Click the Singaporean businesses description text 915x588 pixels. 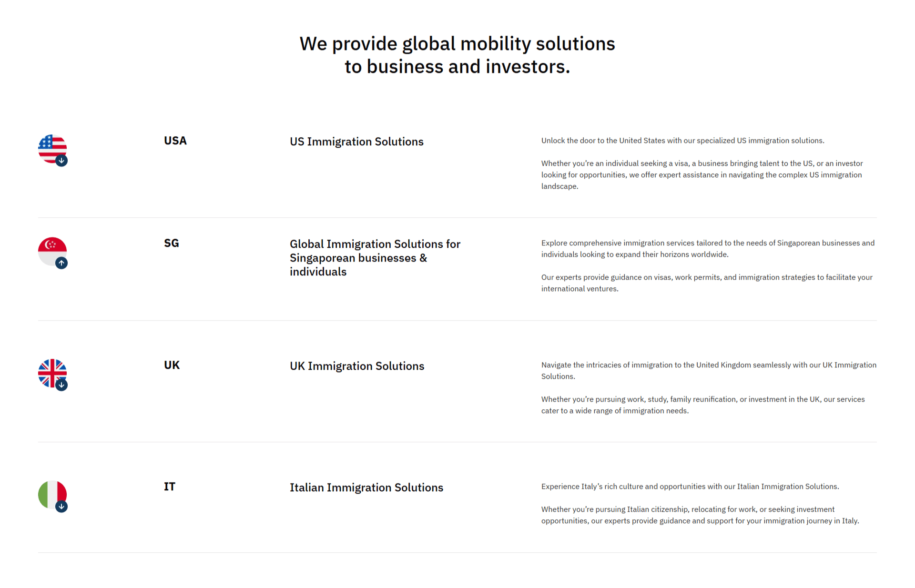point(707,249)
